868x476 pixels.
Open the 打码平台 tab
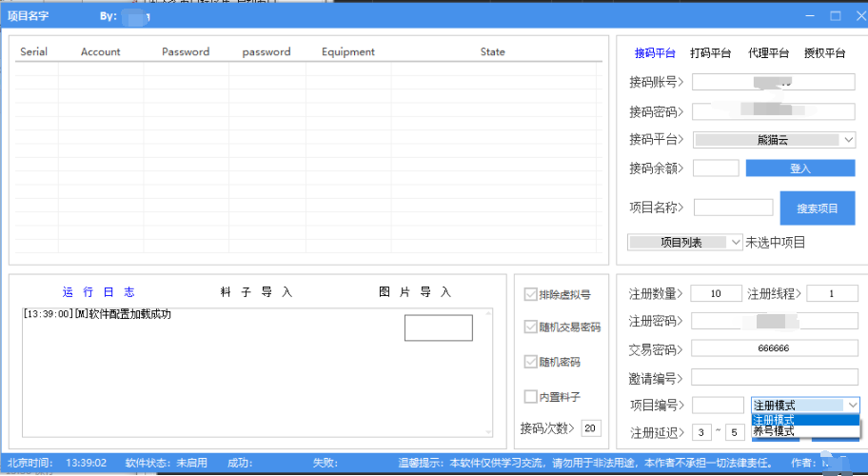[x=710, y=53]
